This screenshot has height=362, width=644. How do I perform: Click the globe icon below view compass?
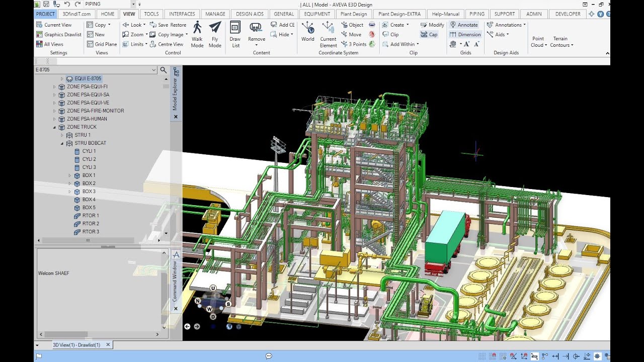[x=229, y=326]
